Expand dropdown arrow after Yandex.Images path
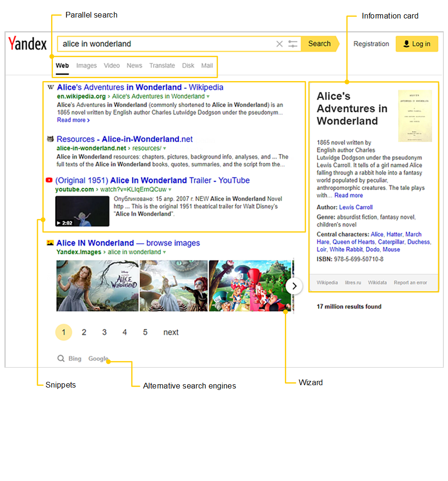The height and width of the screenshot is (481, 448). tap(165, 252)
